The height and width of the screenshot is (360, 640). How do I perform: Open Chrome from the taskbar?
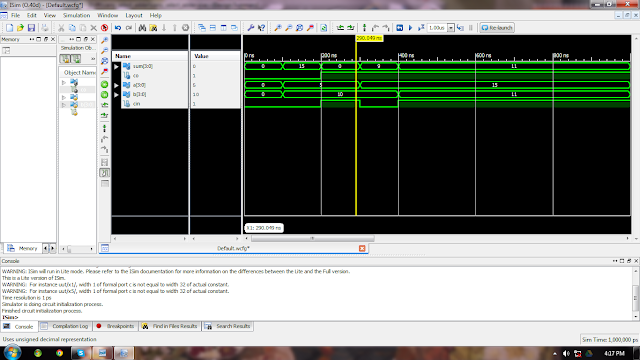pos(60,353)
